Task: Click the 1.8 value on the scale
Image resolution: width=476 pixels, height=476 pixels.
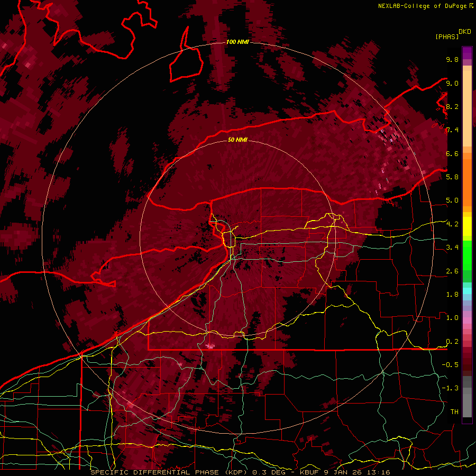Action: coord(452,295)
